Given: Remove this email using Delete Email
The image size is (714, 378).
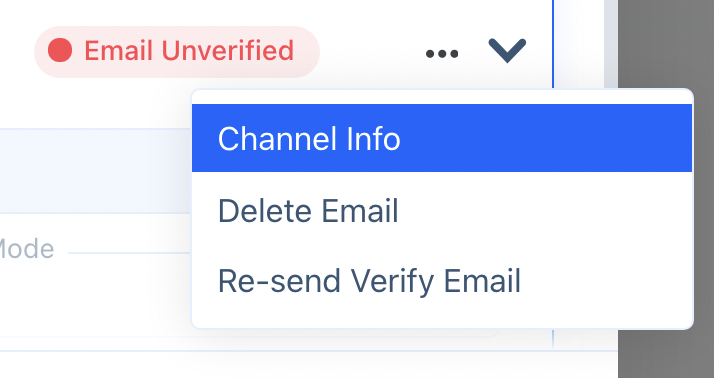Looking at the screenshot, I should [308, 211].
